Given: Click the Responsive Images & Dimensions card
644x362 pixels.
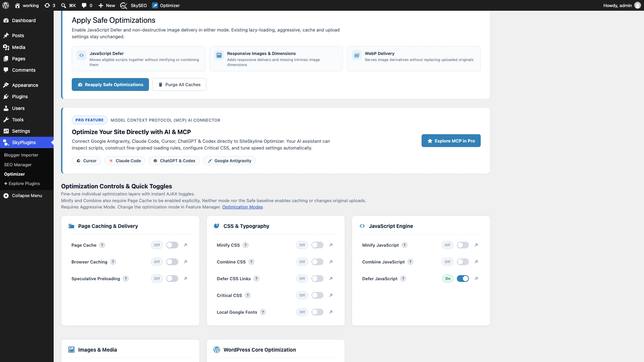Looking at the screenshot, I should [x=276, y=59].
